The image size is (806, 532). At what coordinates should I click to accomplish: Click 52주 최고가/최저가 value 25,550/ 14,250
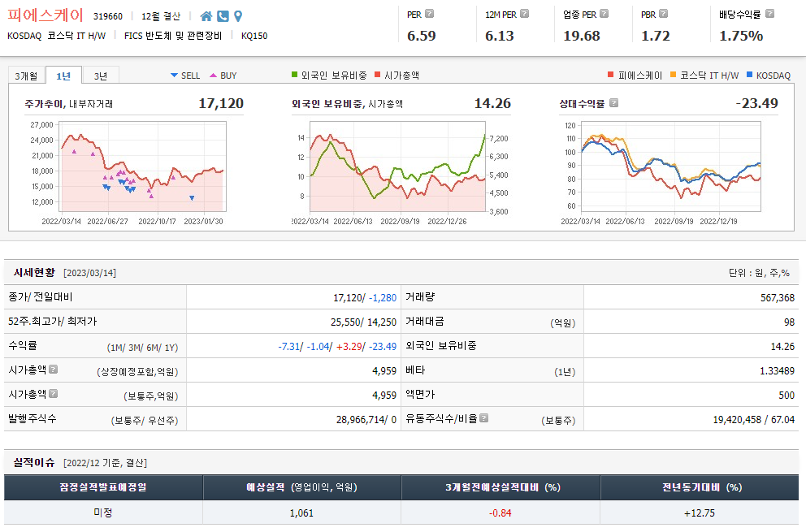(x=363, y=322)
